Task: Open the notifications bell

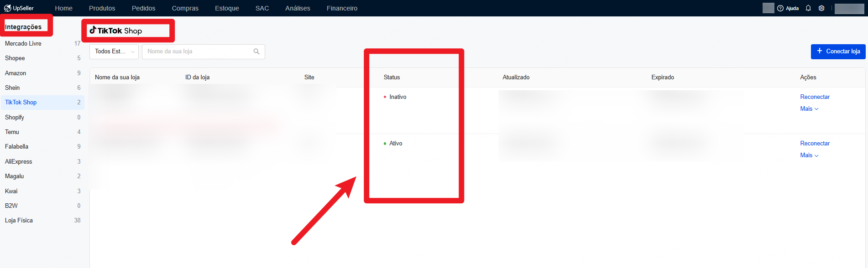Action: point(808,8)
